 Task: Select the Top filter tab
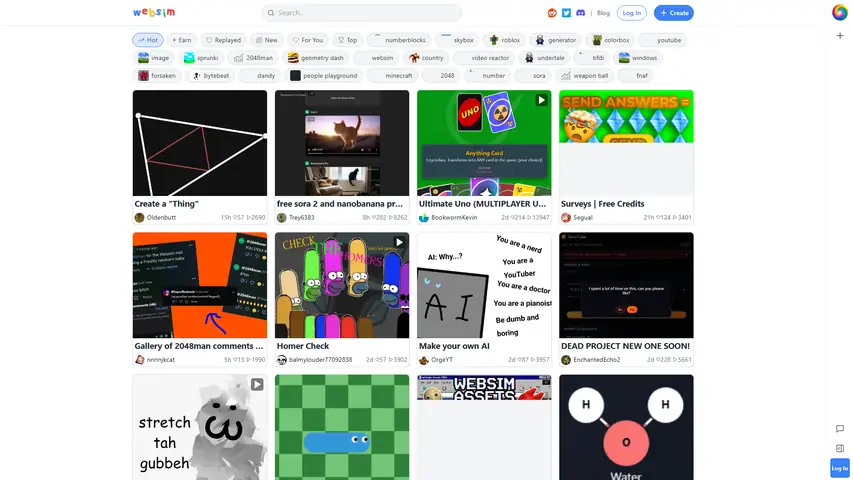(347, 40)
